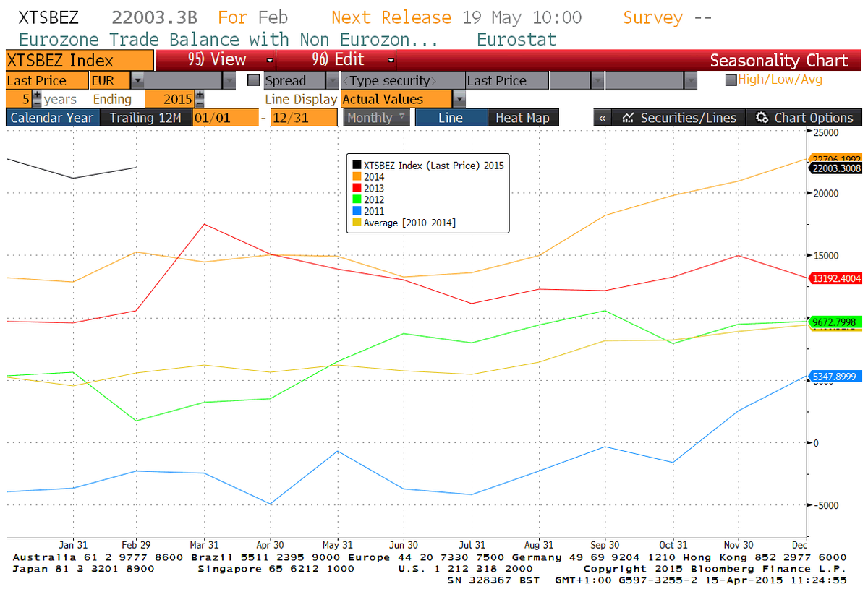
Task: Click the Seasonality Chart title
Action: (x=778, y=61)
